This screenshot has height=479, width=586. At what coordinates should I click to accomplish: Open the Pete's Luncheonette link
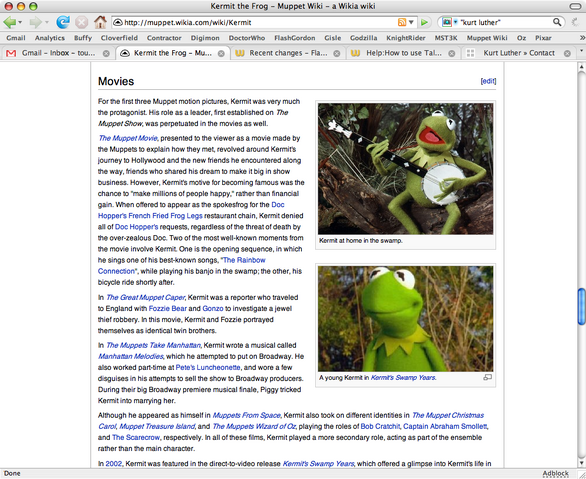(208, 367)
